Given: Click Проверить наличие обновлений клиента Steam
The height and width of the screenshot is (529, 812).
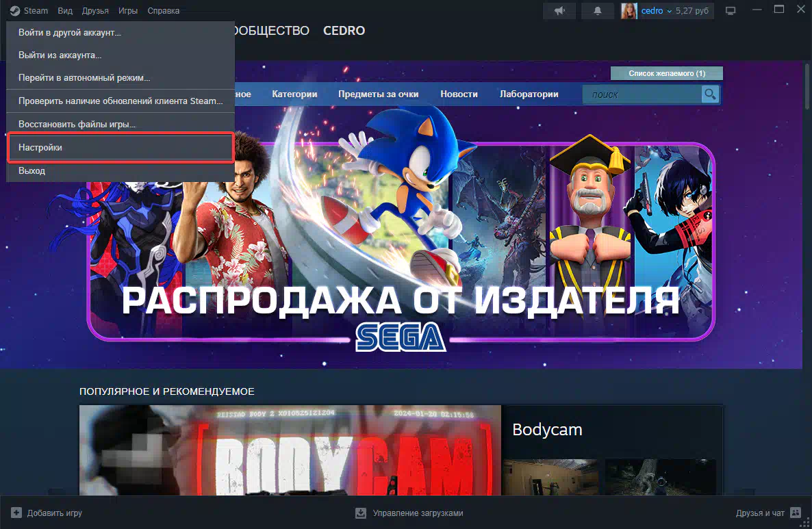Looking at the screenshot, I should click(120, 101).
